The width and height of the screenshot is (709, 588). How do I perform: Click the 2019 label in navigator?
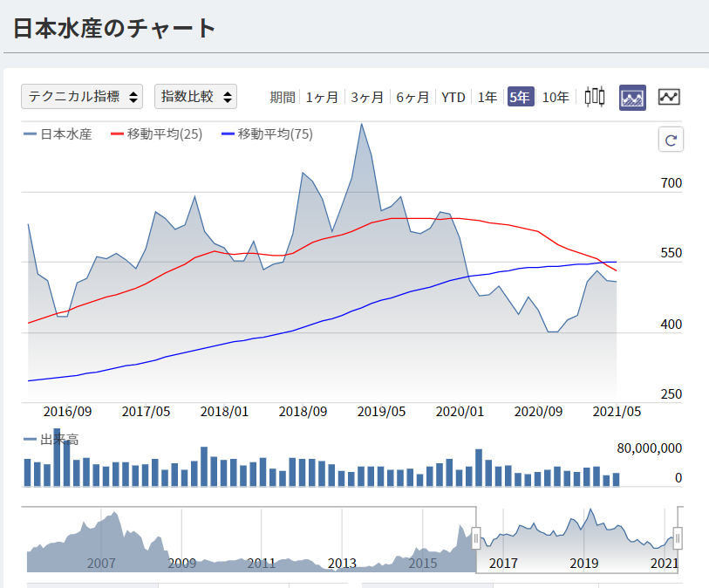coord(583,563)
